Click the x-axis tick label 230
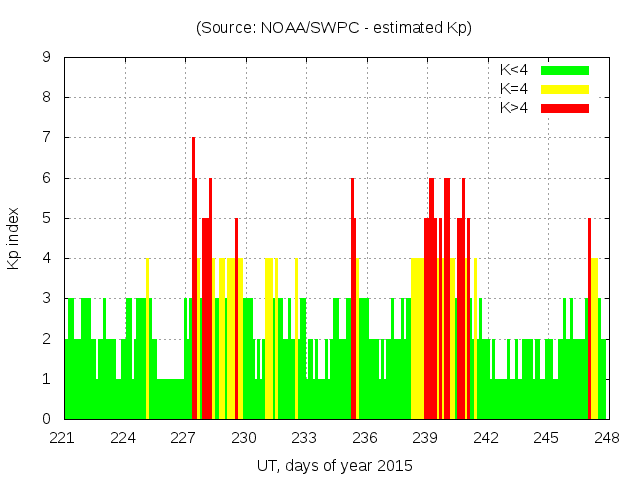The width and height of the screenshot is (640, 480). pos(244,437)
